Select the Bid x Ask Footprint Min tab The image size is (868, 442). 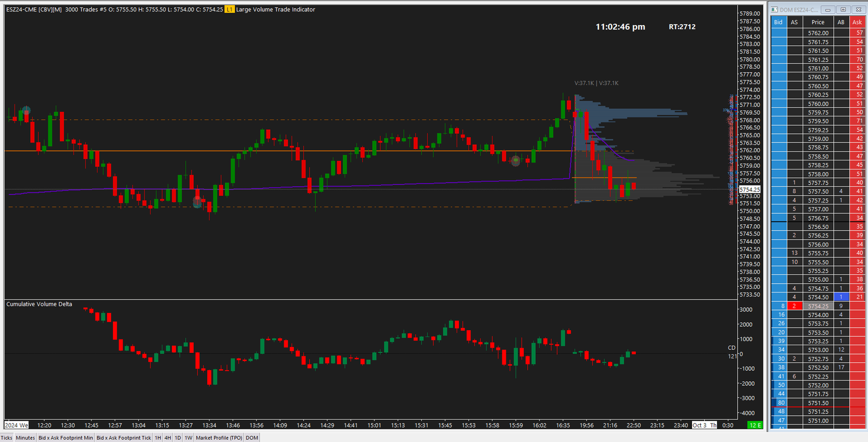click(65, 437)
